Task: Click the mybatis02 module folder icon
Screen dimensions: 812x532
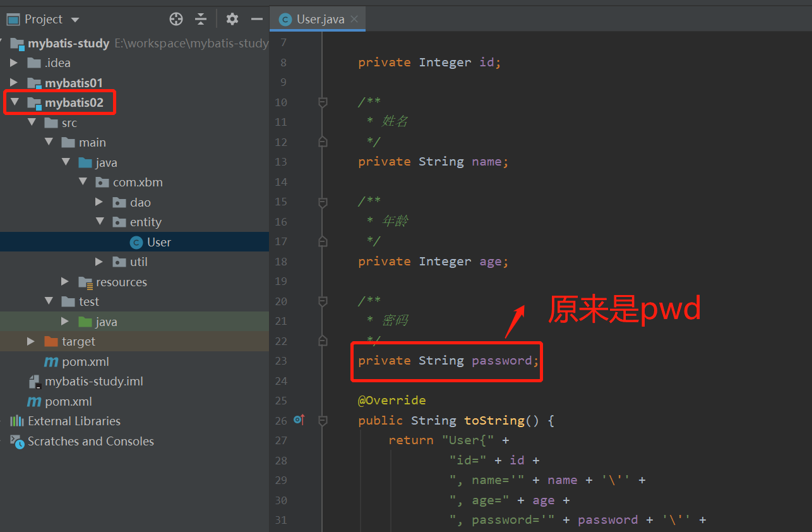Action: coord(34,103)
